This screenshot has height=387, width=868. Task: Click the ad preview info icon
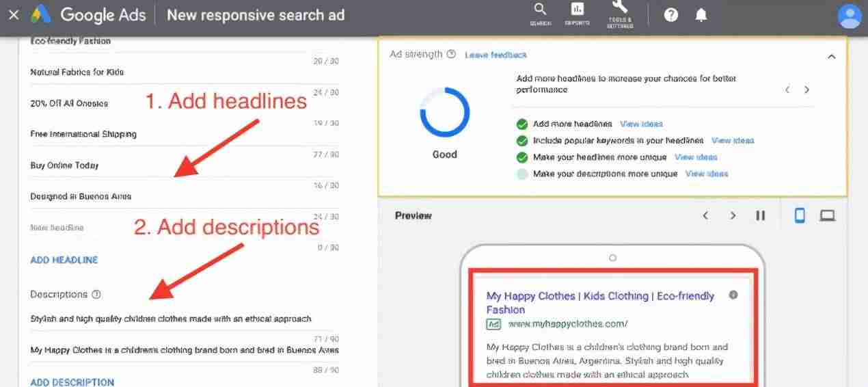(x=733, y=295)
